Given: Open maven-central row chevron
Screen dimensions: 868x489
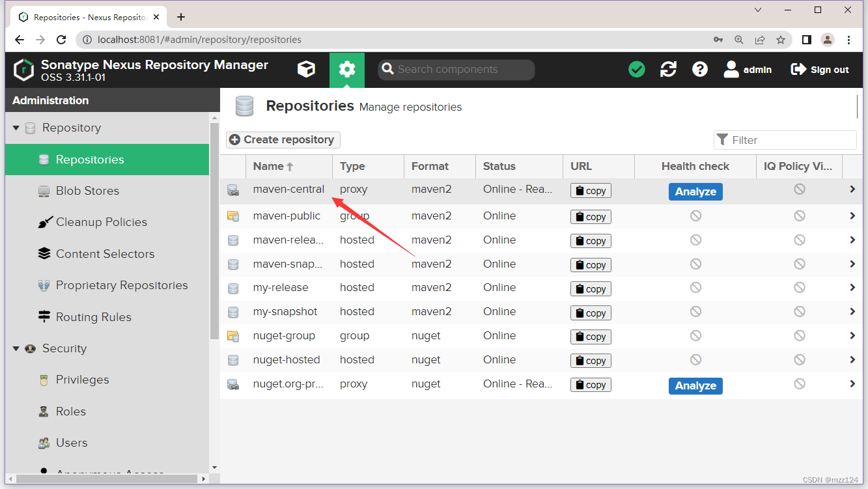Looking at the screenshot, I should pyautogui.click(x=852, y=189).
